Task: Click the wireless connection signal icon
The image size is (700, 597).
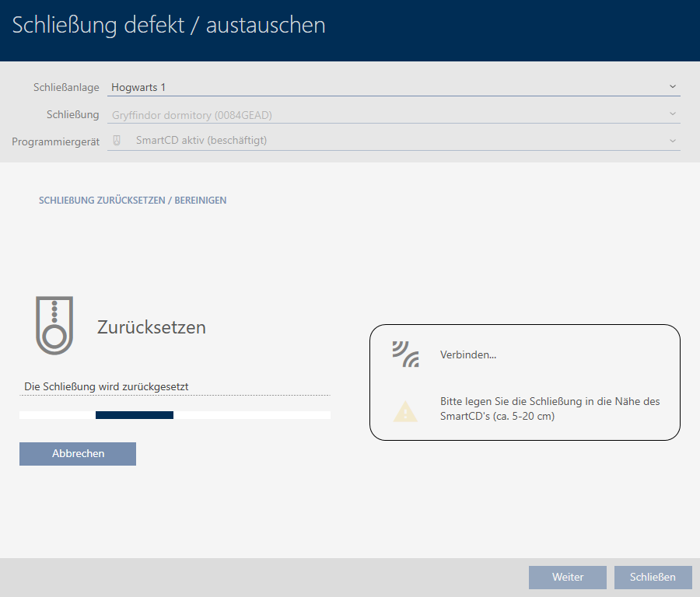Action: pyautogui.click(x=405, y=354)
